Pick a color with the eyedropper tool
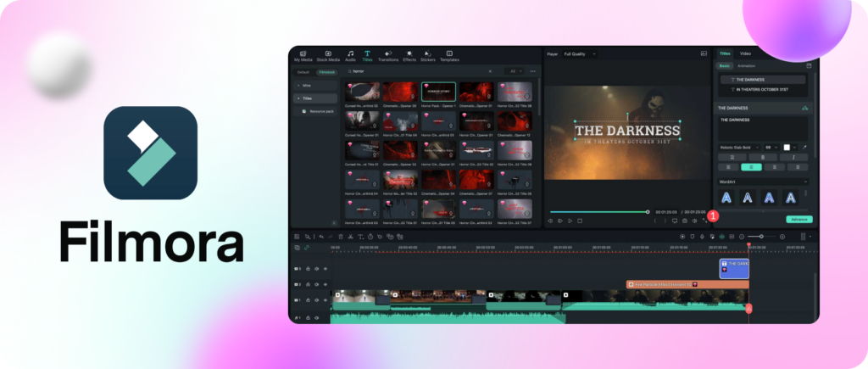Viewport: 868px width, 369px height. [x=805, y=147]
